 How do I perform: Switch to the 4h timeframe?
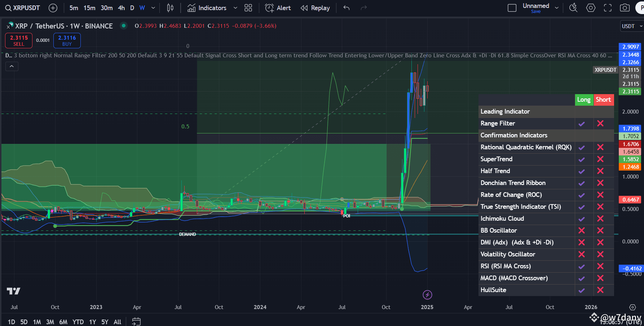tap(121, 8)
